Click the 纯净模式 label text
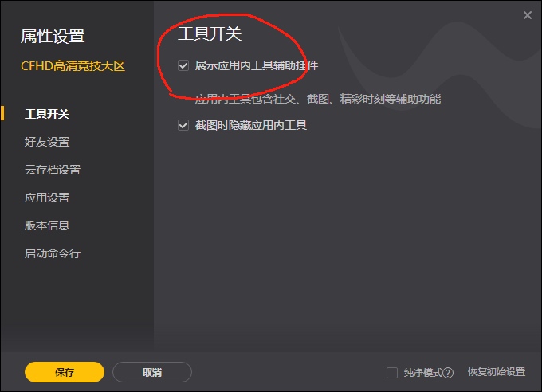The height and width of the screenshot is (392, 542). (x=423, y=373)
